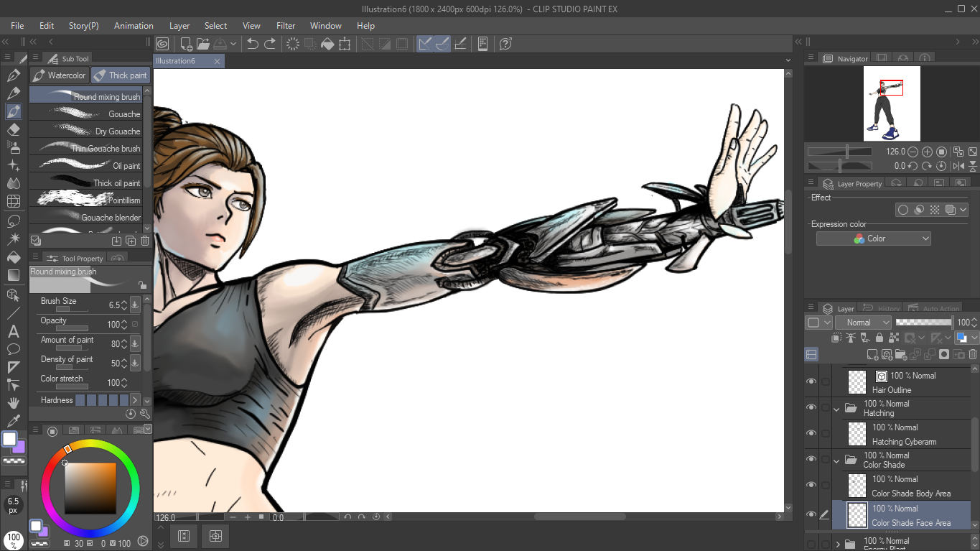The image size is (980, 551).
Task: Close the Illustration6 canvas tab
Action: (x=218, y=61)
